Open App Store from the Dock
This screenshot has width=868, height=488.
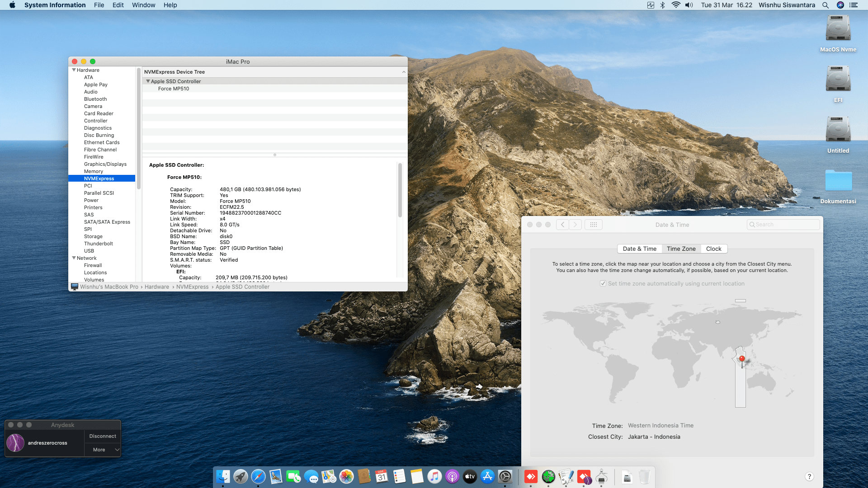tap(487, 476)
